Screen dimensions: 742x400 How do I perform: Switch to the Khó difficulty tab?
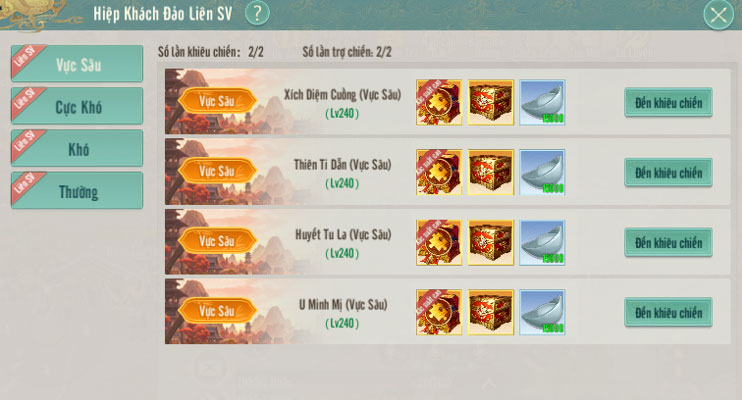click(77, 148)
